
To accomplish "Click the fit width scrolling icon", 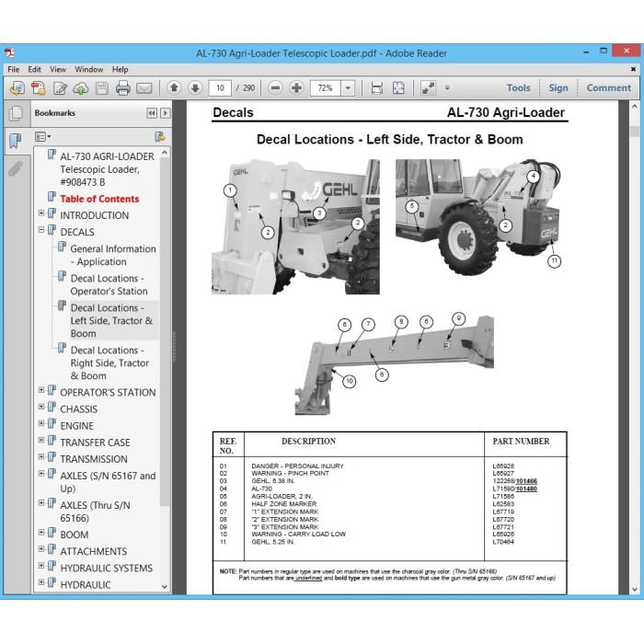I will [376, 88].
